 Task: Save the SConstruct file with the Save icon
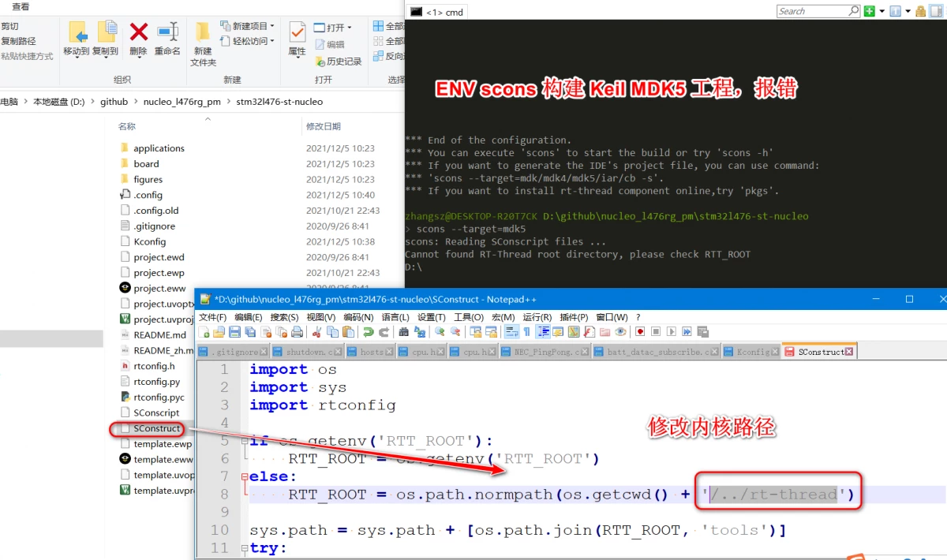[x=234, y=332]
